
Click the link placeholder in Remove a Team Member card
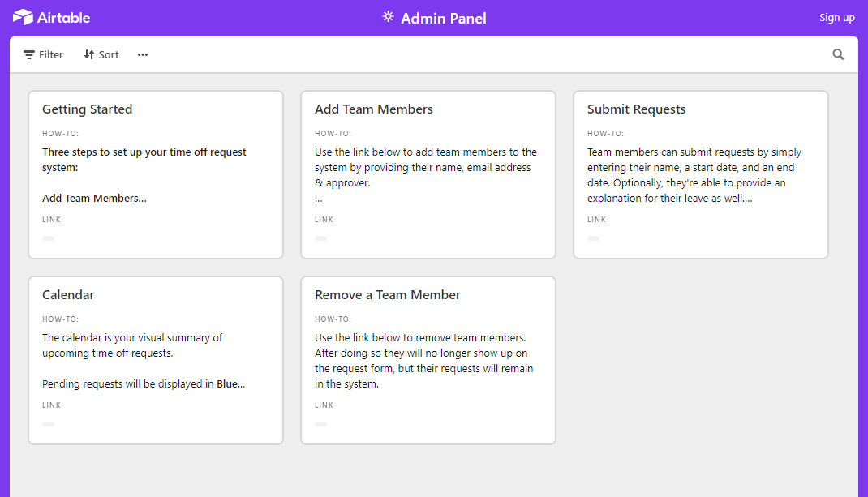click(321, 424)
